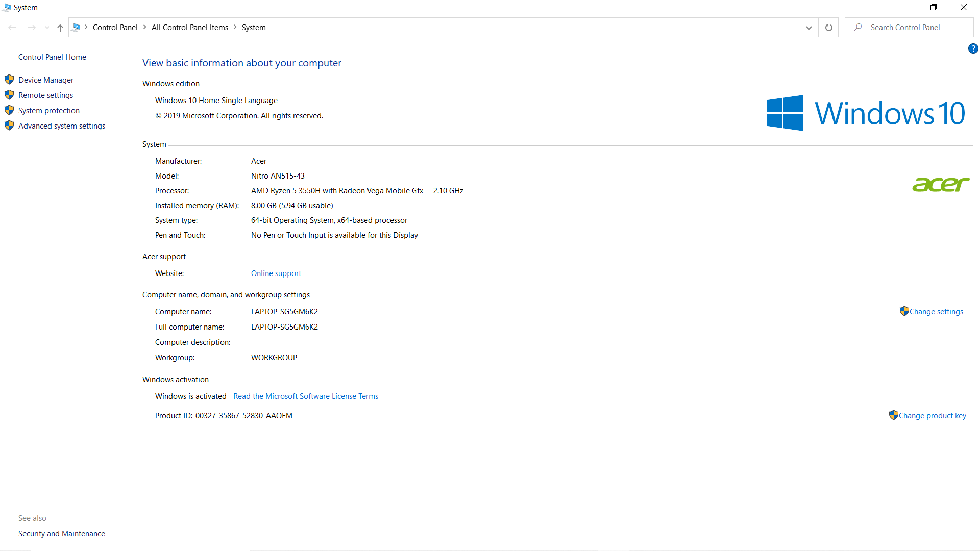Click the shield icon beside Change product key
The width and height of the screenshot is (980, 551).
pyautogui.click(x=893, y=415)
